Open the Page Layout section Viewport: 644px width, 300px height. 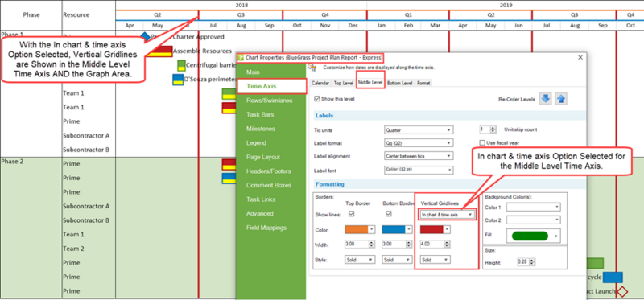[x=263, y=157]
